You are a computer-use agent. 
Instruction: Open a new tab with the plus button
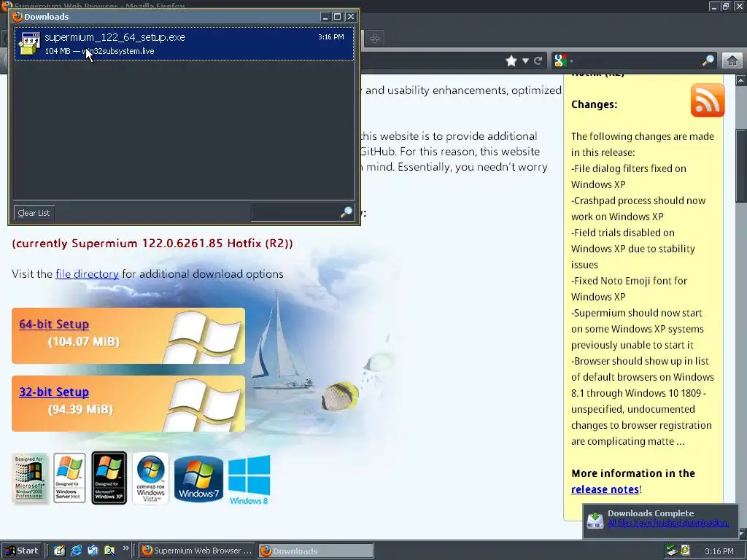click(x=374, y=39)
